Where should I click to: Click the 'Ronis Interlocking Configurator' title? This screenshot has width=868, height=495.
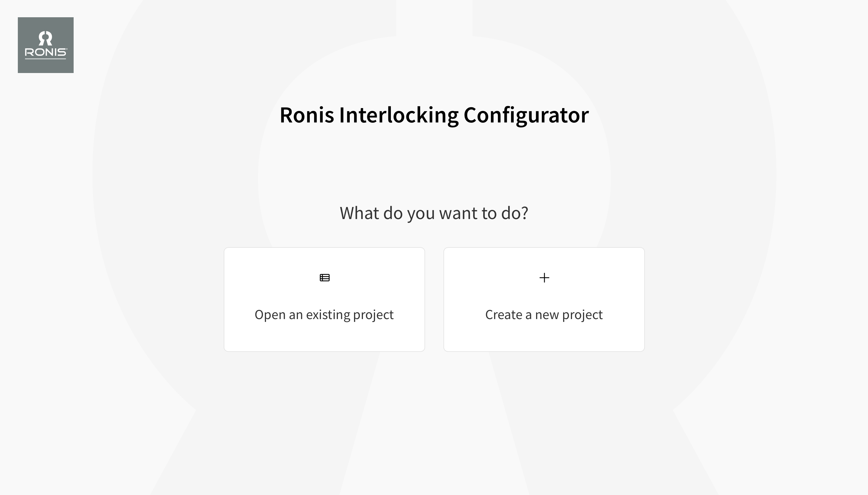[x=433, y=116]
